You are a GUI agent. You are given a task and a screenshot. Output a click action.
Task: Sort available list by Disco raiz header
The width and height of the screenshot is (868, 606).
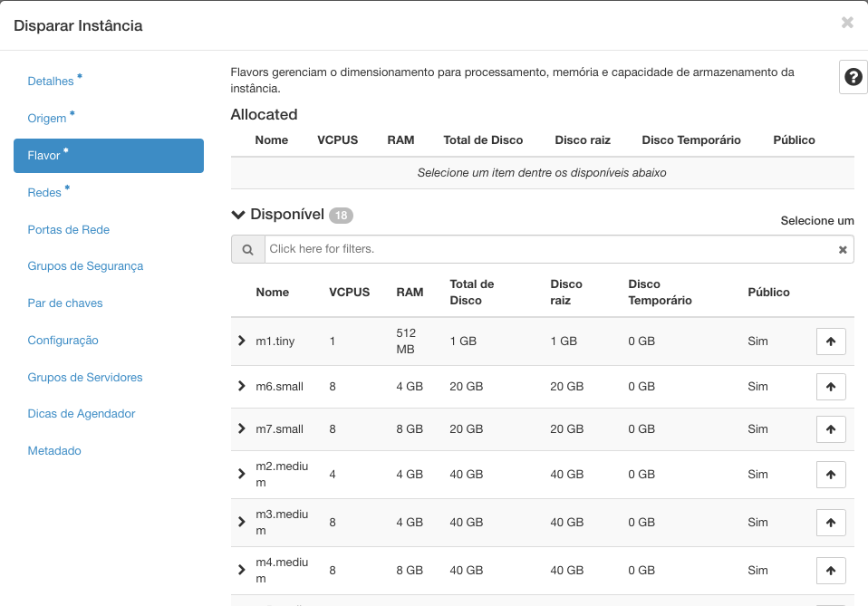click(x=566, y=293)
